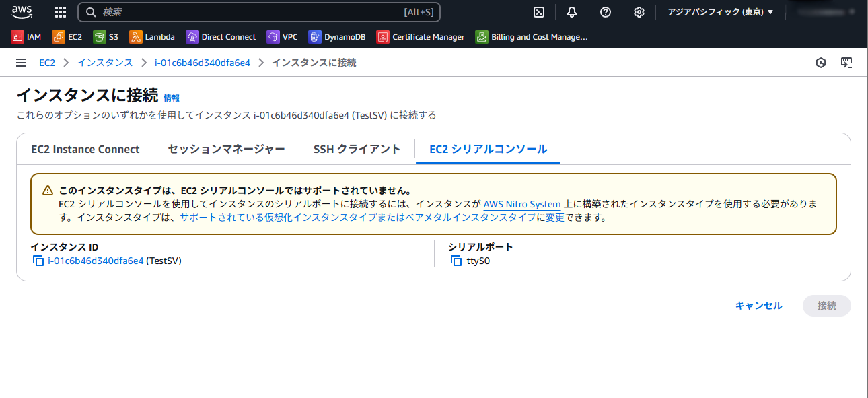The image size is (868, 398).
Task: Click the 情報 info link
Action: tap(172, 98)
